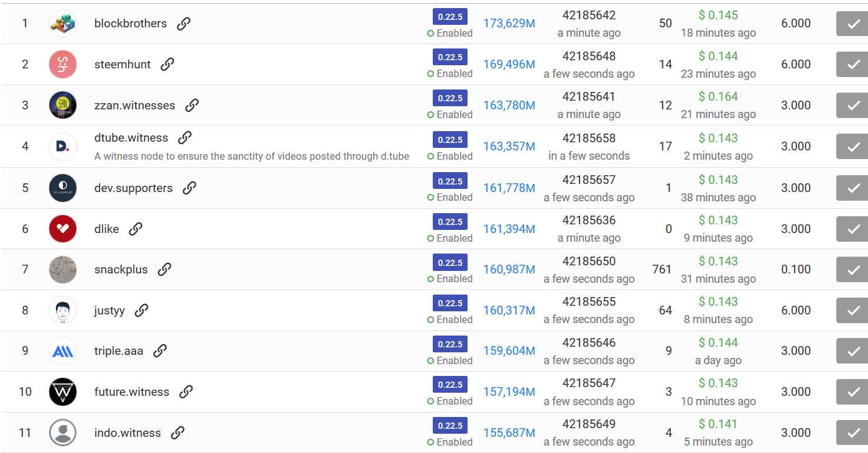Click 0.22.5 version badge of blockbrothers
The height and width of the screenshot is (453, 868).
[x=450, y=16]
